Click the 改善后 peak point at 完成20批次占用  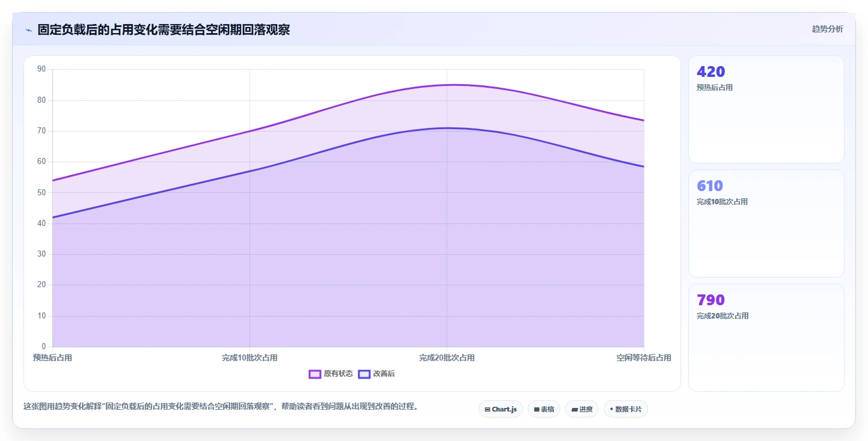point(447,128)
